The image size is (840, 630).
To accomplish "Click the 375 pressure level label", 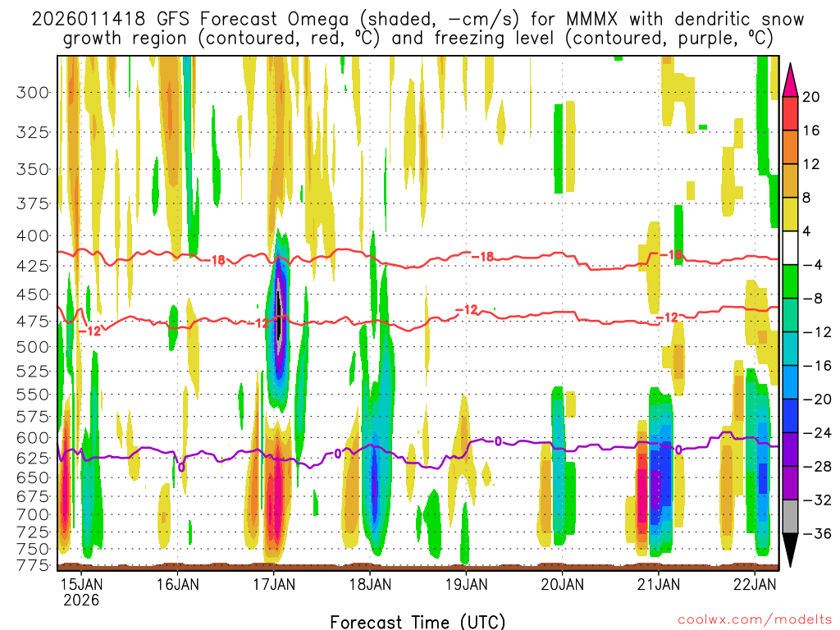I will coord(33,203).
